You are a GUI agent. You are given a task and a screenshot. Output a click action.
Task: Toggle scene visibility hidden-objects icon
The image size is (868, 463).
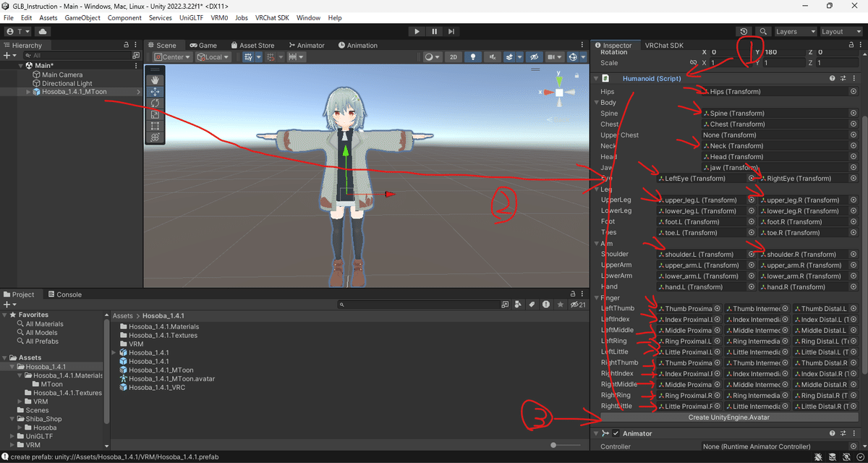pyautogui.click(x=535, y=57)
